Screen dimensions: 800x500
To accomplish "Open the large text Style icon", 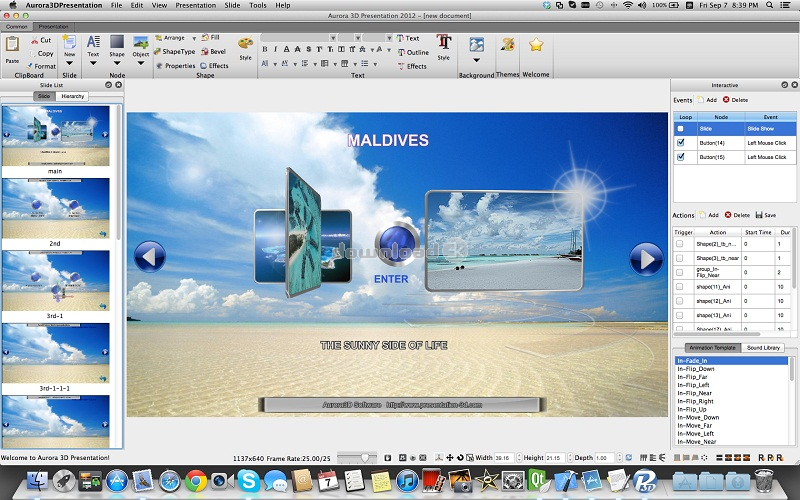I will pyautogui.click(x=444, y=43).
